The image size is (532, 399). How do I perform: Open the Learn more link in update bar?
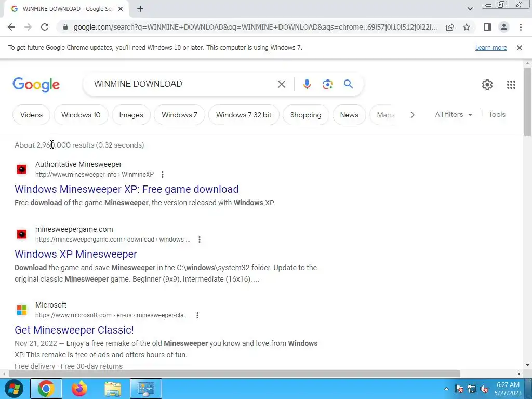click(491, 48)
